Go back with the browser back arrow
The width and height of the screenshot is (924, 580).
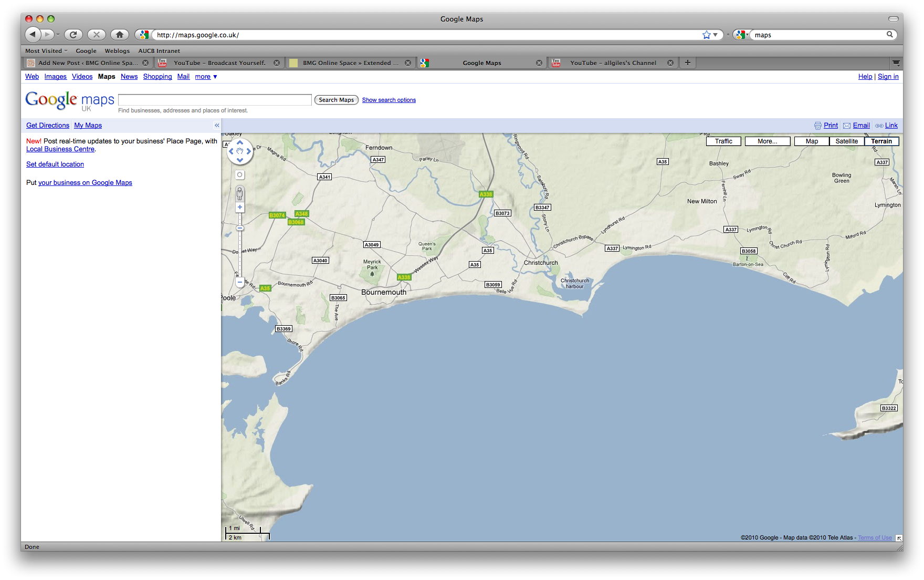[33, 35]
